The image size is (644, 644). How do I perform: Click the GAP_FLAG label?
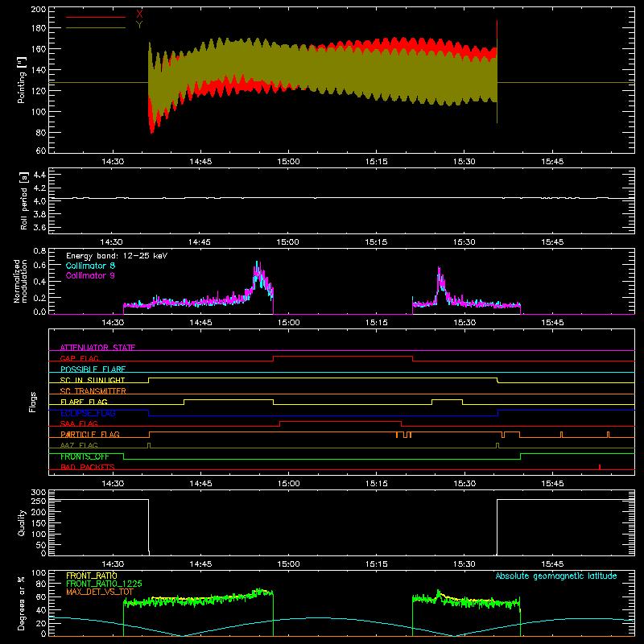click(x=79, y=358)
